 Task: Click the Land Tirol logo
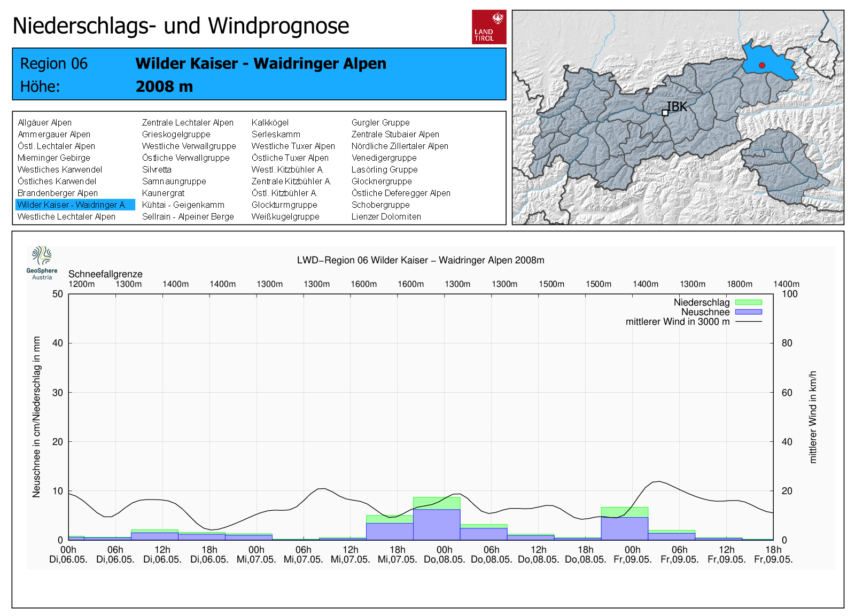[488, 27]
